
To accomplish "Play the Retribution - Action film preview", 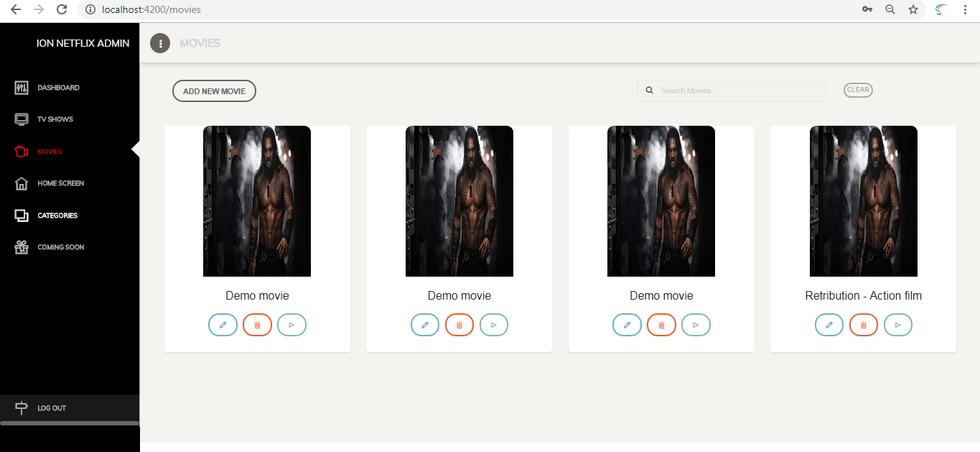I will [898, 325].
